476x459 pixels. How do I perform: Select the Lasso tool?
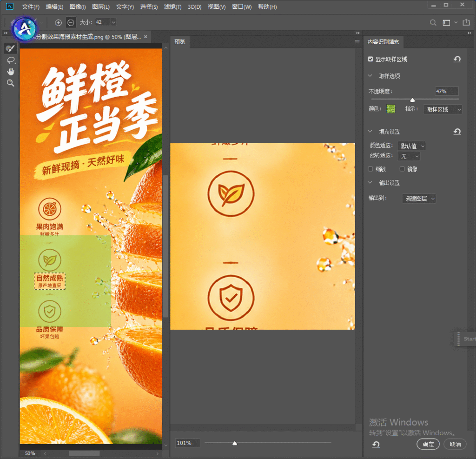(x=11, y=60)
